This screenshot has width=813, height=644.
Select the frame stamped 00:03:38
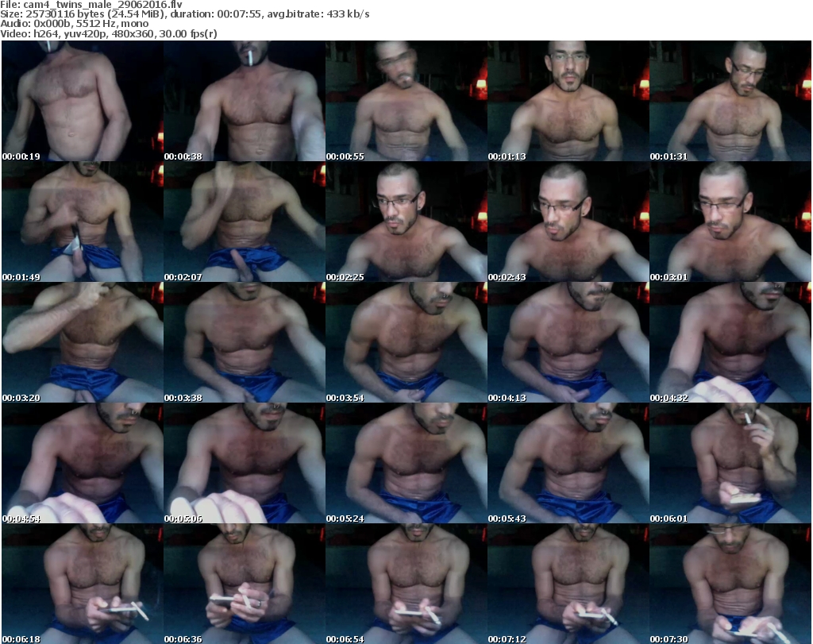click(x=245, y=343)
